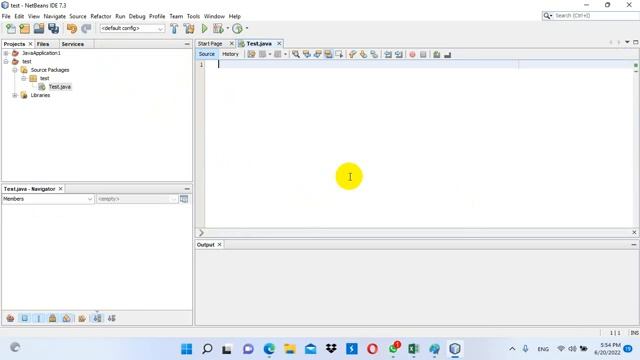Switch to the Files tab
The image size is (640, 360).
pos(43,44)
